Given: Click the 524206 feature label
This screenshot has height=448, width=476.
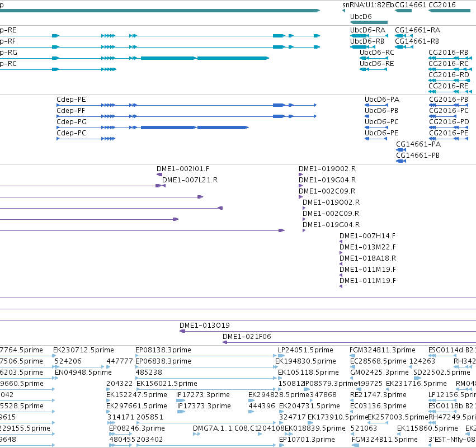Looking at the screenshot, I should point(68,361).
